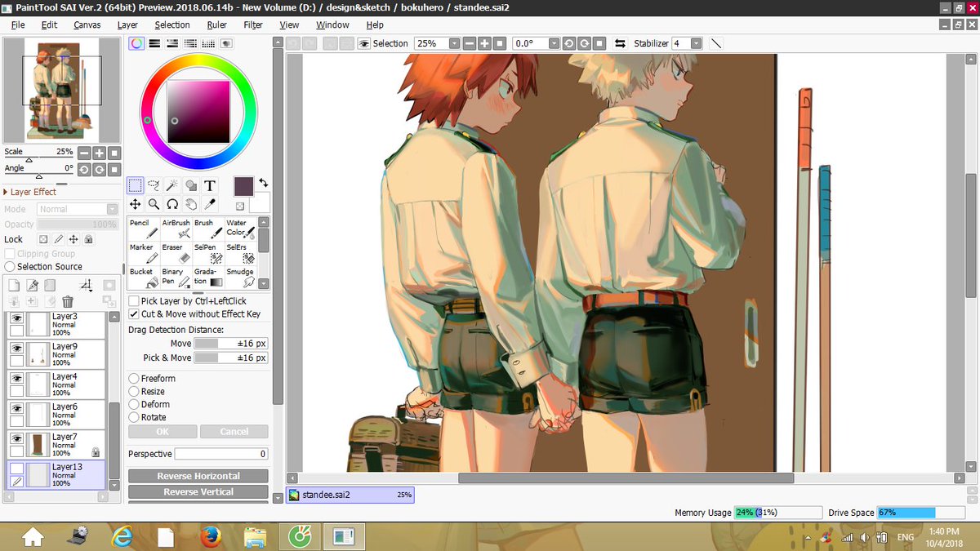This screenshot has width=980, height=551.
Task: Select the Move tool
Action: pos(136,204)
